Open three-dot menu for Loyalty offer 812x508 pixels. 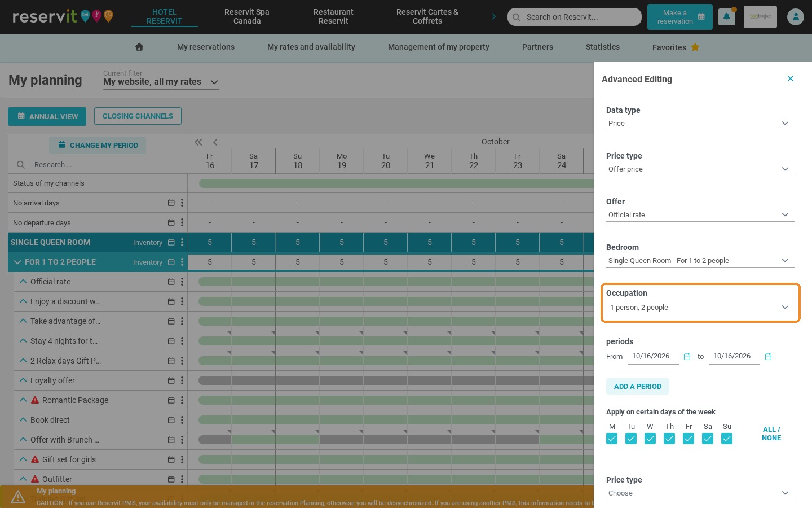pos(182,380)
